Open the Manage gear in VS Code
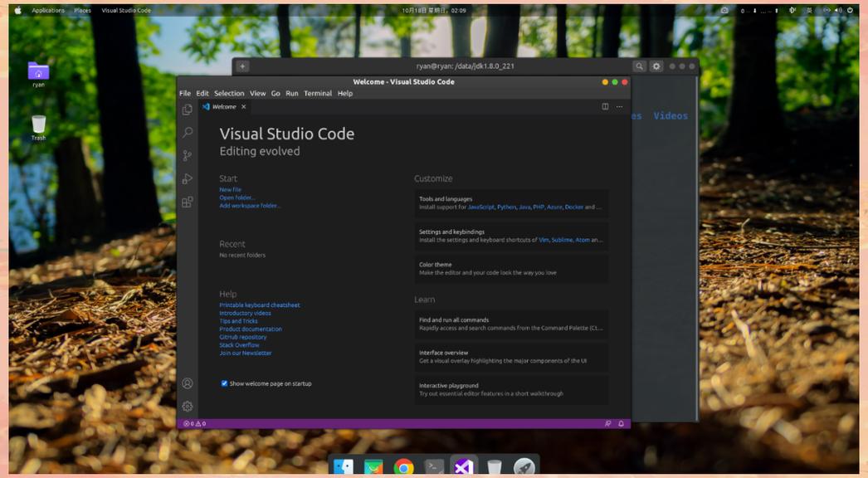Screen dimensions: 868x478 coord(187,406)
